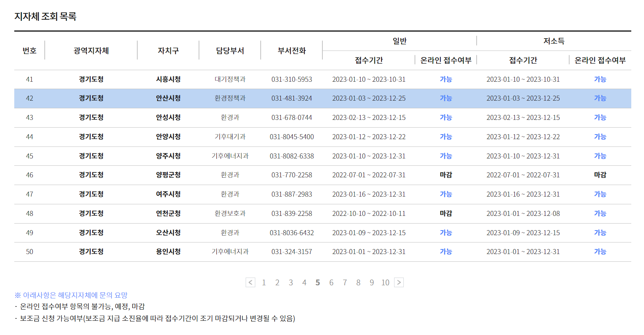This screenshot has height=335, width=644.
Task: Click phone number 031-8082-6338
Action: point(292,156)
